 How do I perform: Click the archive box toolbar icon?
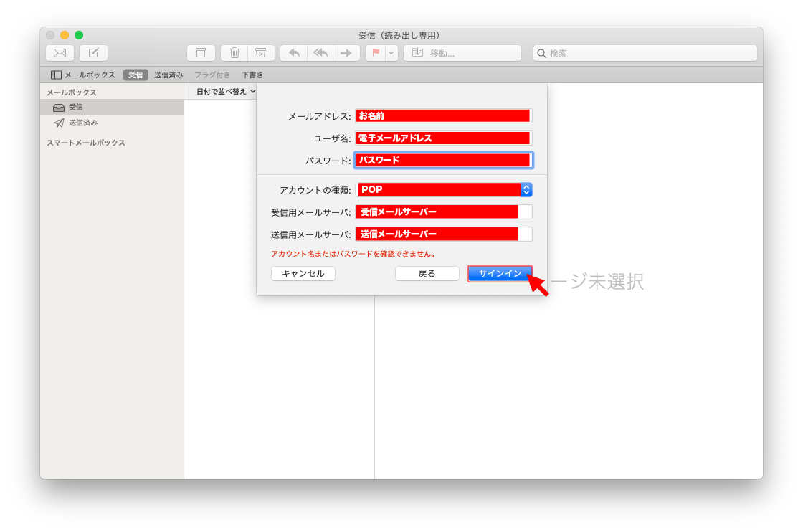pos(201,53)
